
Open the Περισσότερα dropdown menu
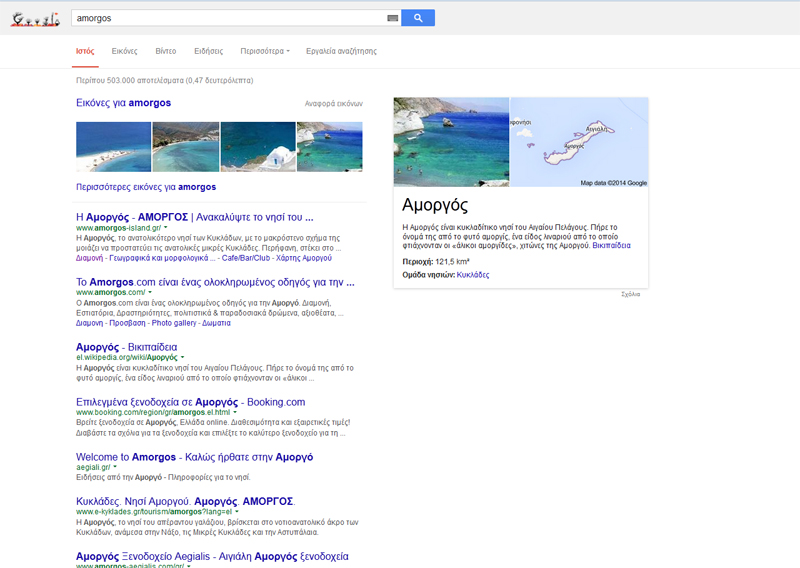265,51
